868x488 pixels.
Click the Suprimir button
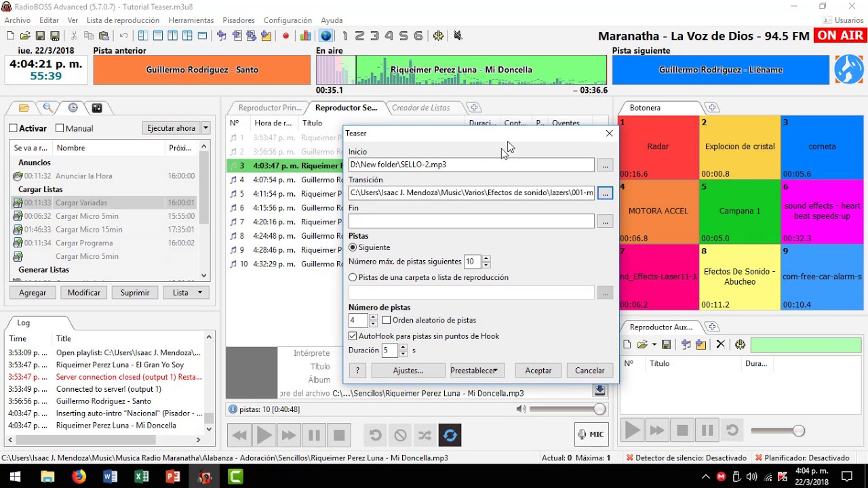[x=135, y=292]
